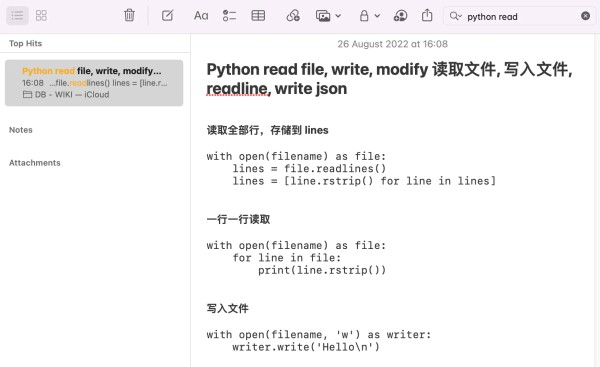Create a new note
Viewport: 600px width, 367px height.
(x=167, y=16)
